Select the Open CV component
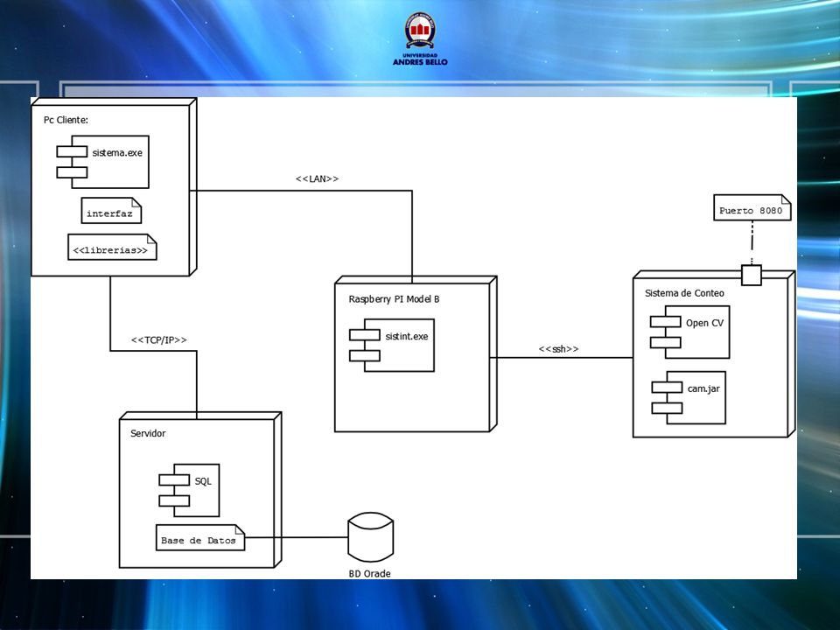The height and width of the screenshot is (630, 840). (x=690, y=332)
